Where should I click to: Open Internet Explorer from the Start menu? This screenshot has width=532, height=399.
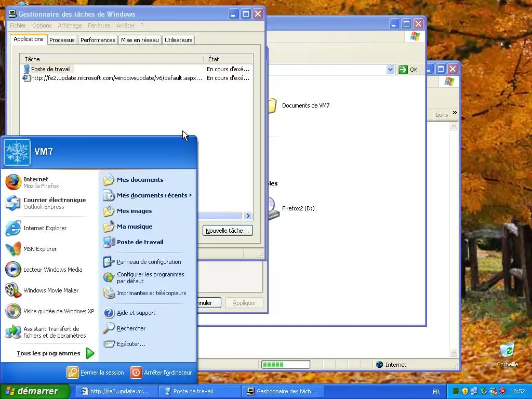click(49, 228)
